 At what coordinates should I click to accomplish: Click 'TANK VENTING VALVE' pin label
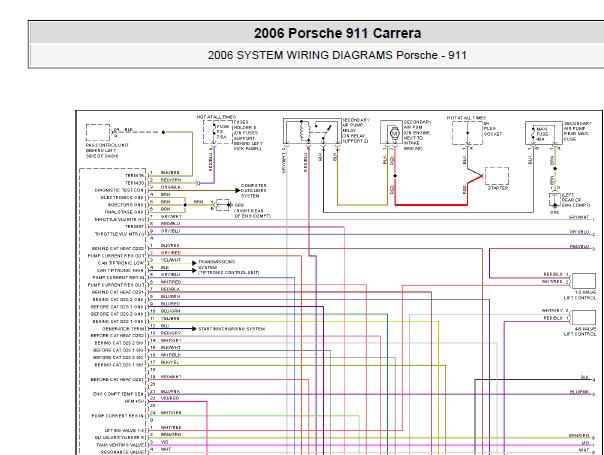(120, 445)
